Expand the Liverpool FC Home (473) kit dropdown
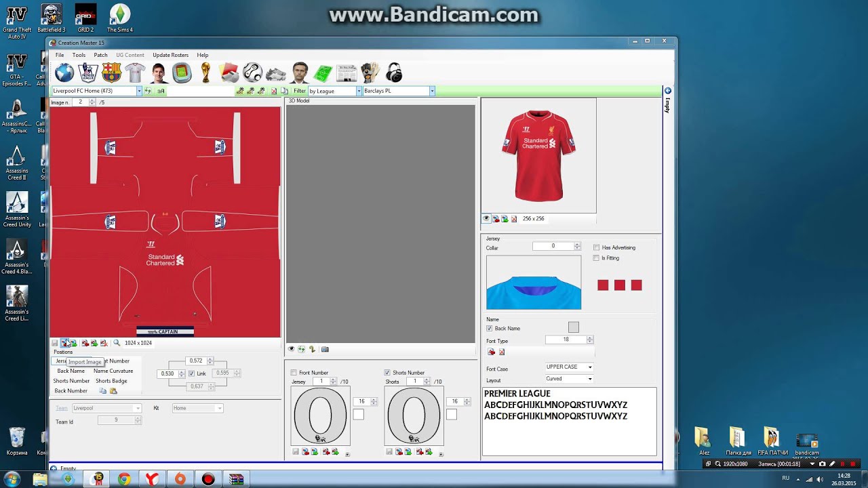The height and width of the screenshot is (488, 868). [139, 91]
